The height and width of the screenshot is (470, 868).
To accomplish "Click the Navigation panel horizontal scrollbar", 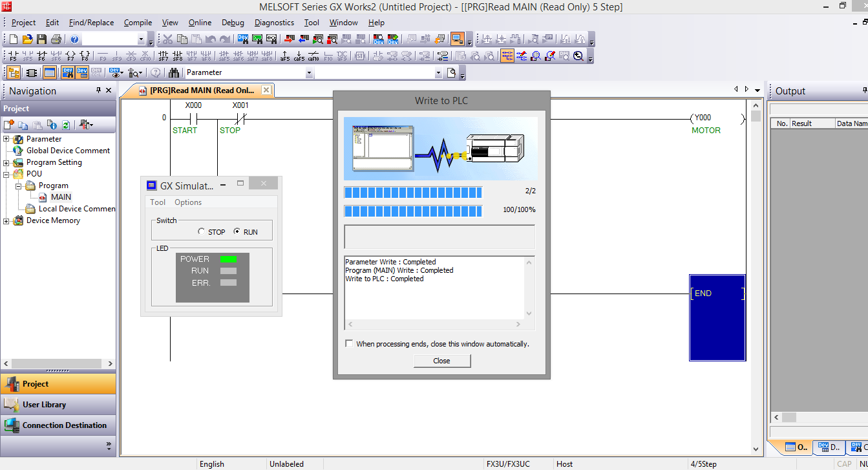I will click(58, 364).
